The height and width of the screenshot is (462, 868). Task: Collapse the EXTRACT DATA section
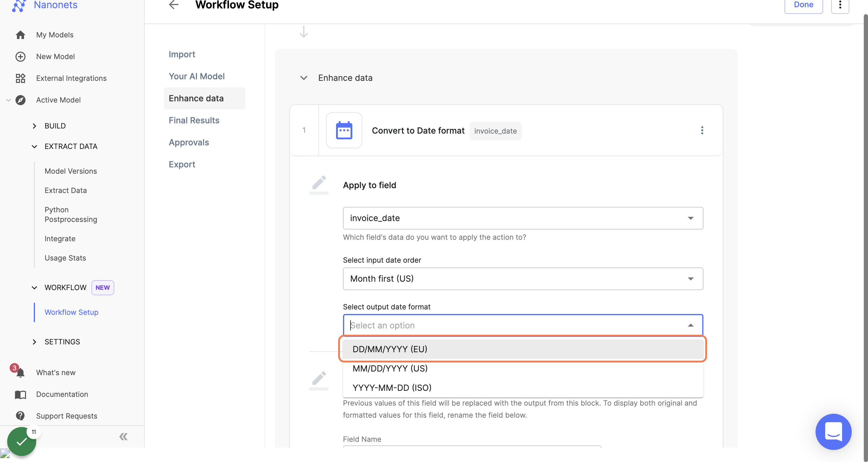34,146
